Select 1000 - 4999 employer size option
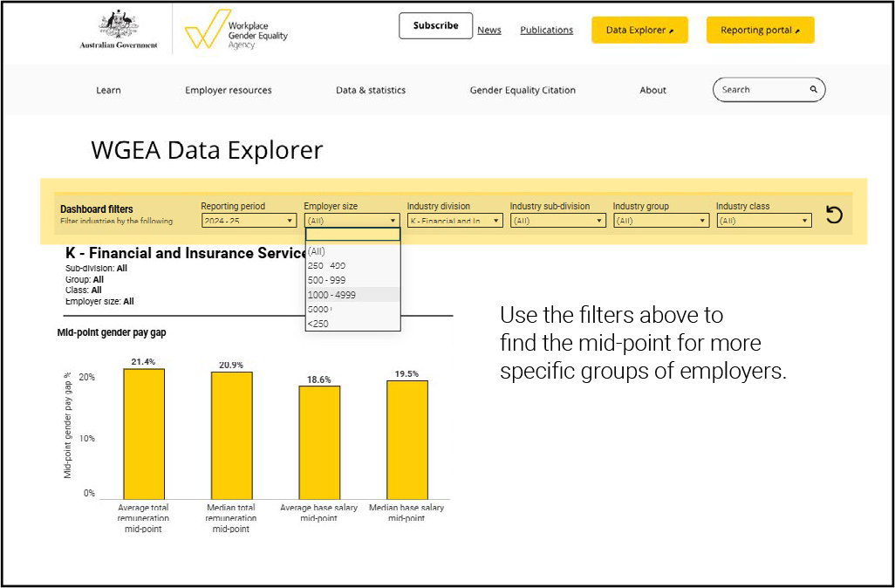 [330, 294]
